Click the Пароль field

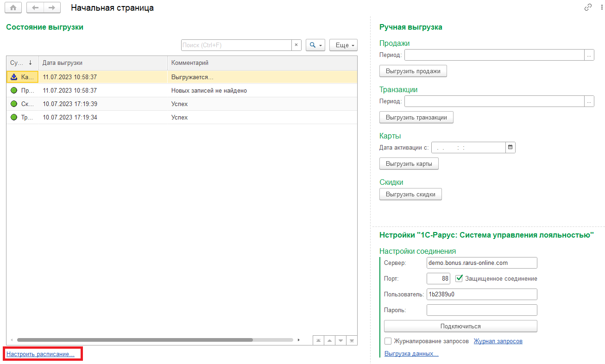pos(482,310)
